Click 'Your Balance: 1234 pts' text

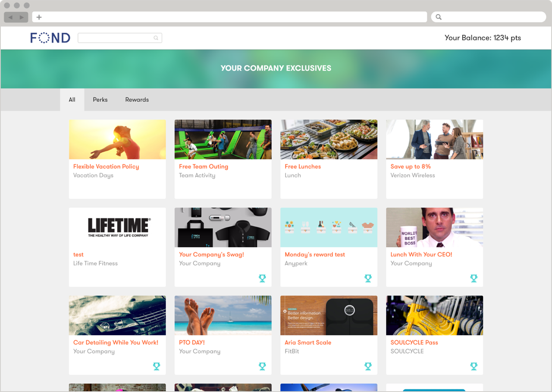(483, 38)
